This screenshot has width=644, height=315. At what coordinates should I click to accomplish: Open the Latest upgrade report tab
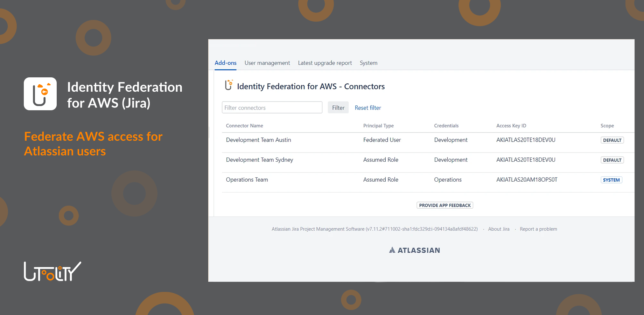[325, 63]
